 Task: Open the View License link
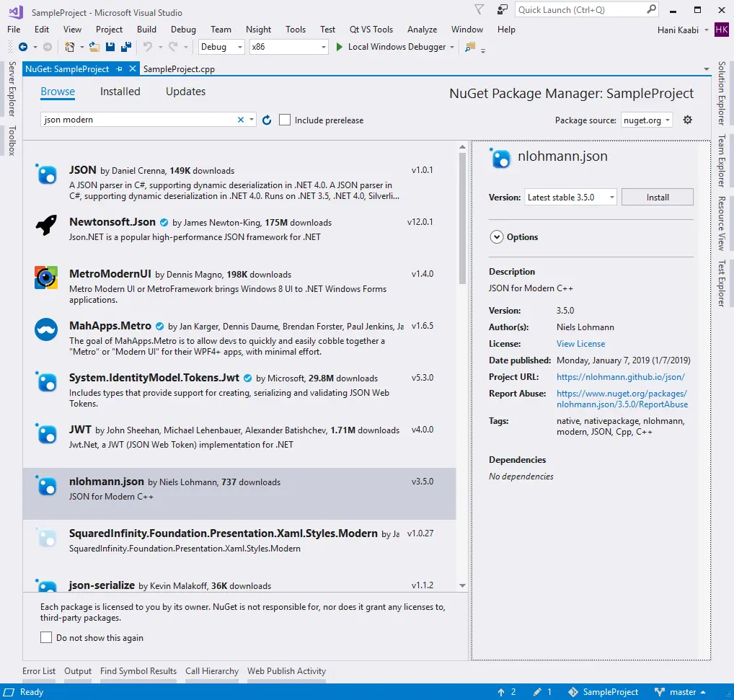point(580,344)
